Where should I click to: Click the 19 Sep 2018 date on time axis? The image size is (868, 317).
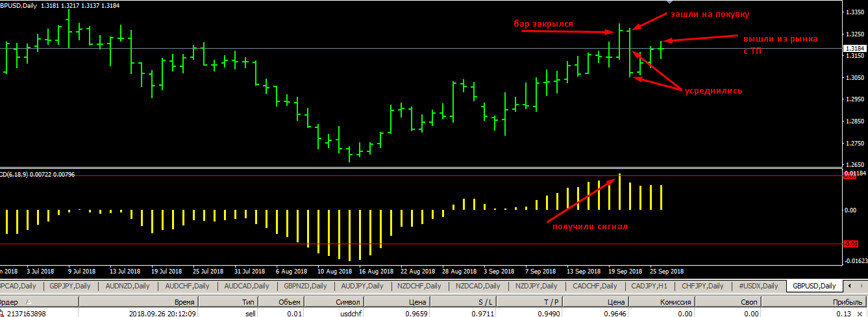[x=625, y=271]
